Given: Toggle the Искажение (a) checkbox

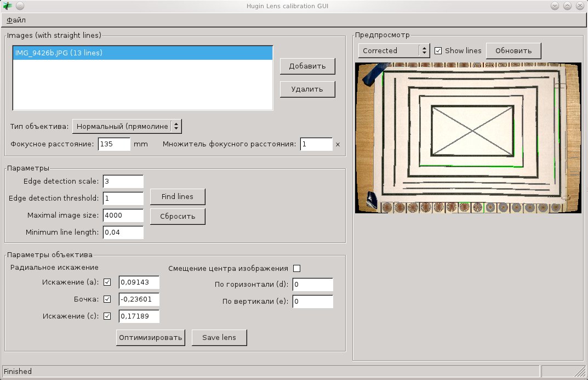Looking at the screenshot, I should pyautogui.click(x=107, y=282).
